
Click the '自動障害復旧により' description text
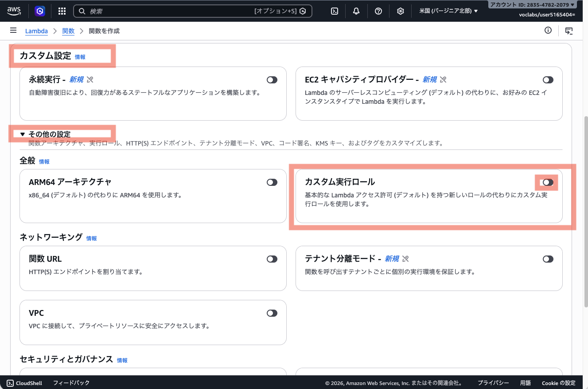(x=144, y=93)
